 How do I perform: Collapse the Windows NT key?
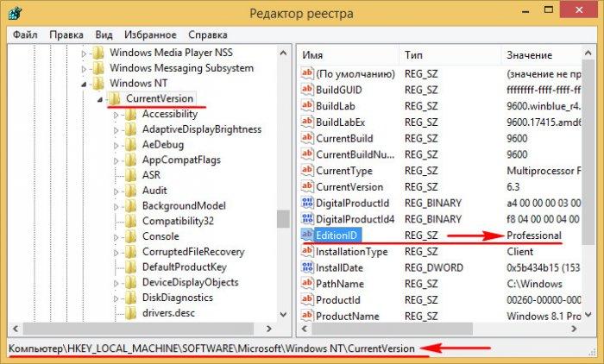tap(84, 85)
